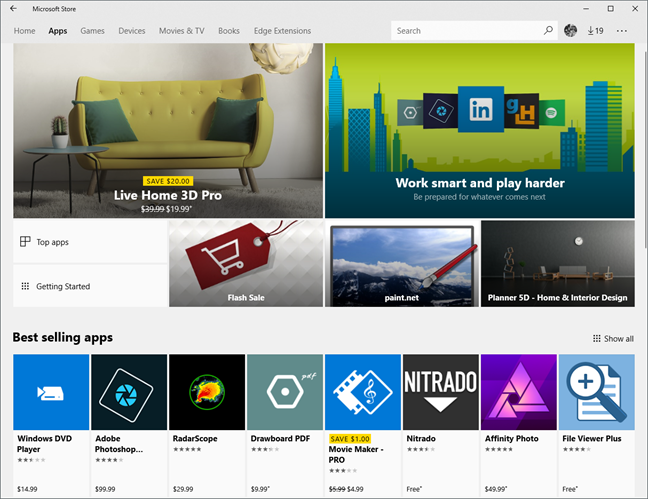
Task: Switch to the Books tab
Action: [229, 31]
